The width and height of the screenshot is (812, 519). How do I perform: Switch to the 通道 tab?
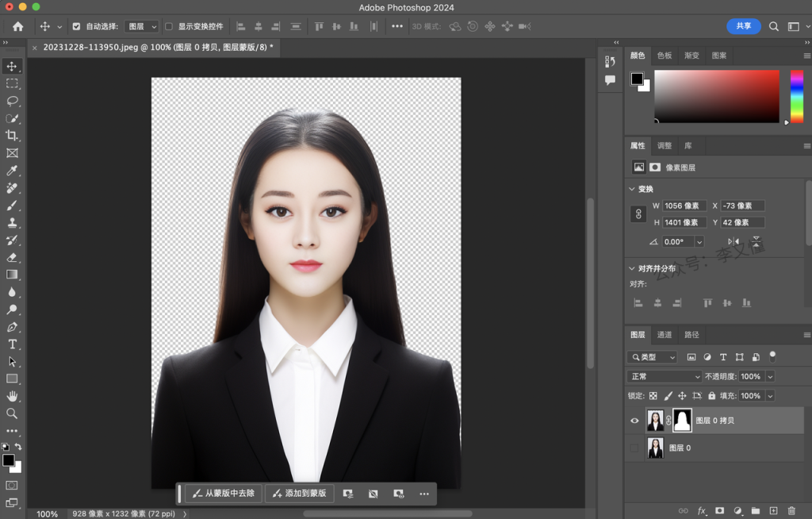tap(665, 335)
